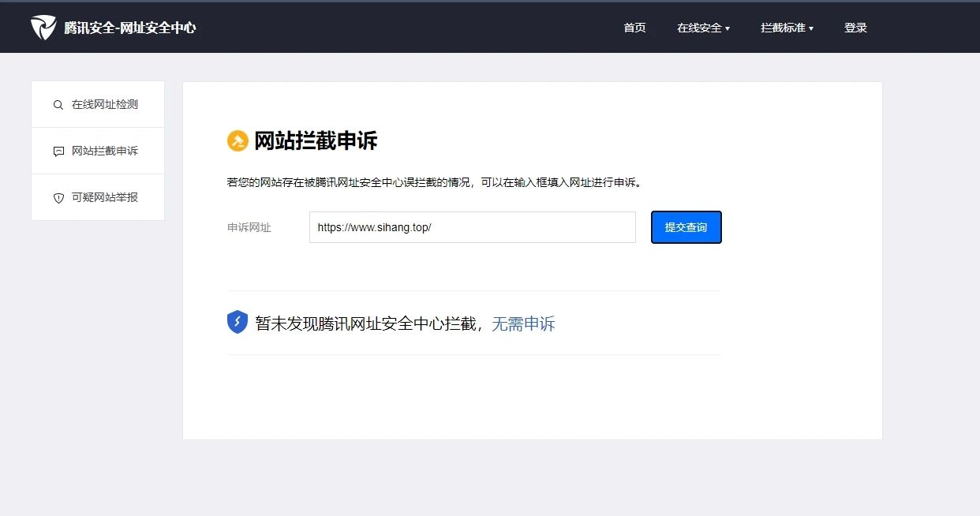This screenshot has height=516, width=980.
Task: Open 在线网址检测 in the sidebar
Action: [98, 104]
